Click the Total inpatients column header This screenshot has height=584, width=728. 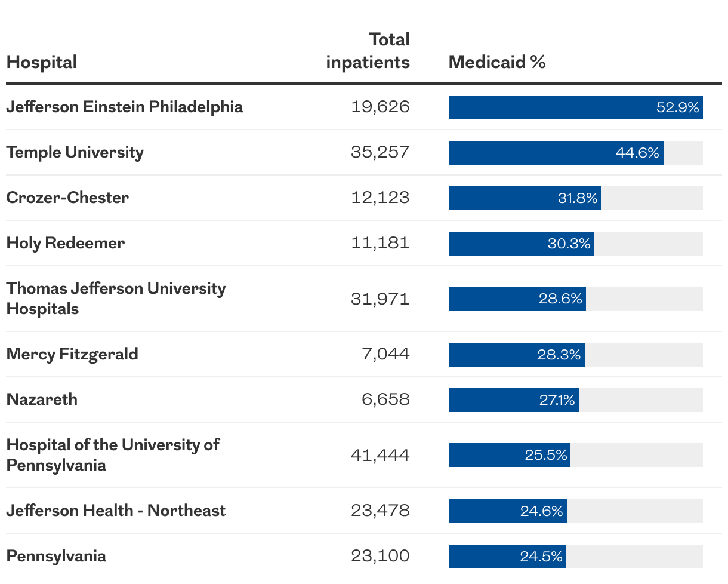(368, 51)
